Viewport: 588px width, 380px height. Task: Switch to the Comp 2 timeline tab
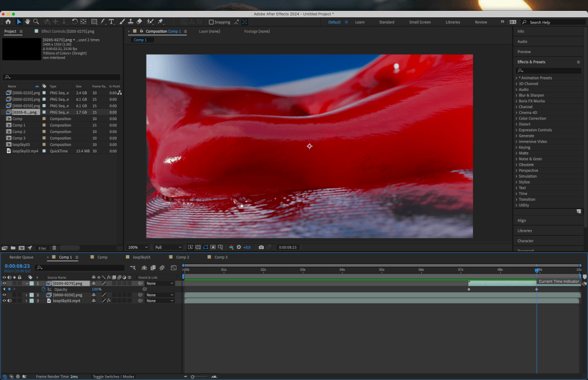tap(182, 257)
